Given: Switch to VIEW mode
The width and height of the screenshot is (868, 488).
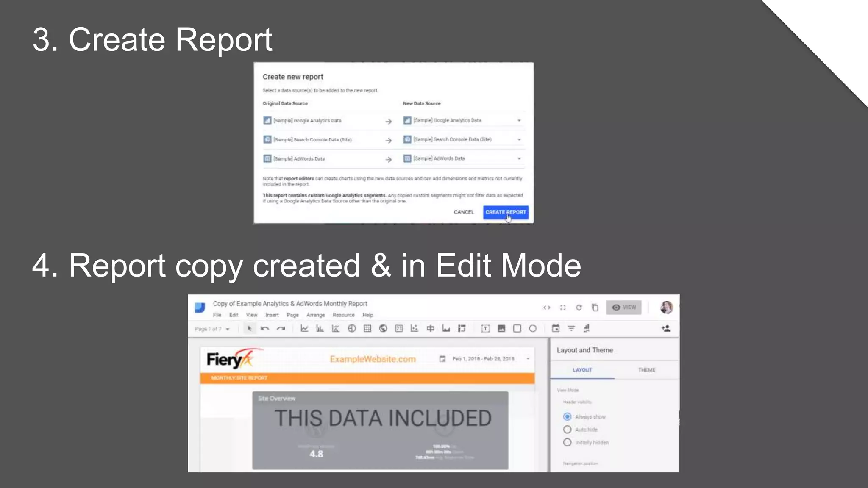Looking at the screenshot, I should click(x=624, y=308).
